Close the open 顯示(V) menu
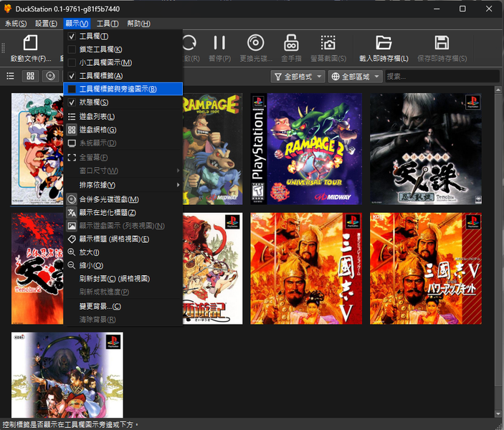 [77, 24]
